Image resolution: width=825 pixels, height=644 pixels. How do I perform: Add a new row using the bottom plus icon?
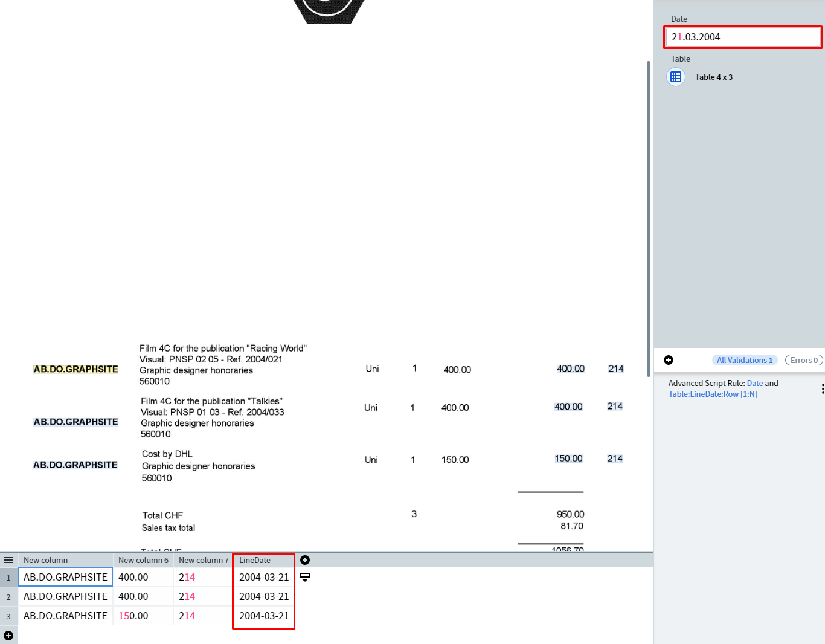[x=8, y=636]
